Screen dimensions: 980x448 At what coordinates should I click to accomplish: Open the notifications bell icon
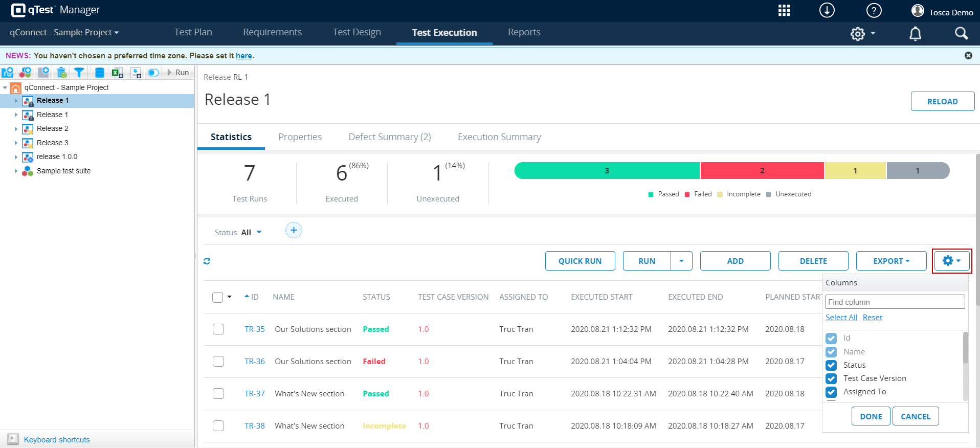(x=915, y=34)
